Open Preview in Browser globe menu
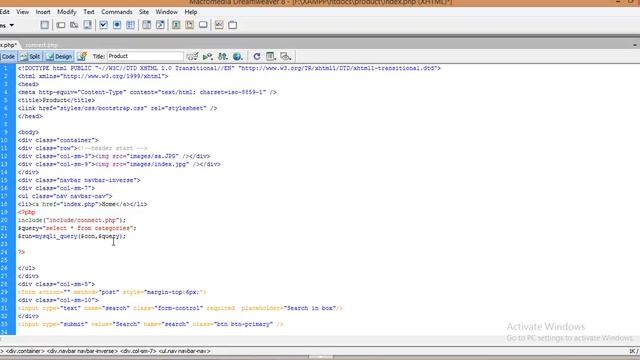640x360 pixels. [x=238, y=56]
